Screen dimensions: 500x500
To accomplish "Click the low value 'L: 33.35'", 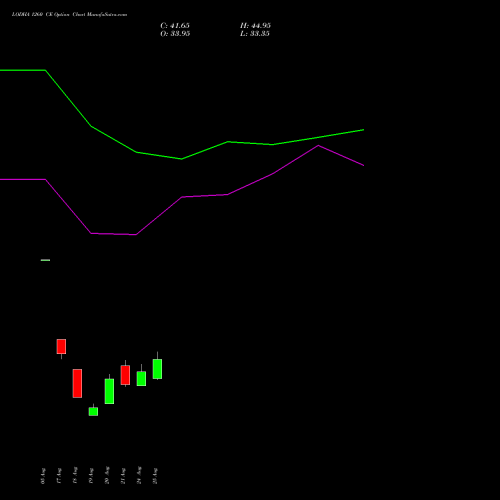I will click(255, 34).
